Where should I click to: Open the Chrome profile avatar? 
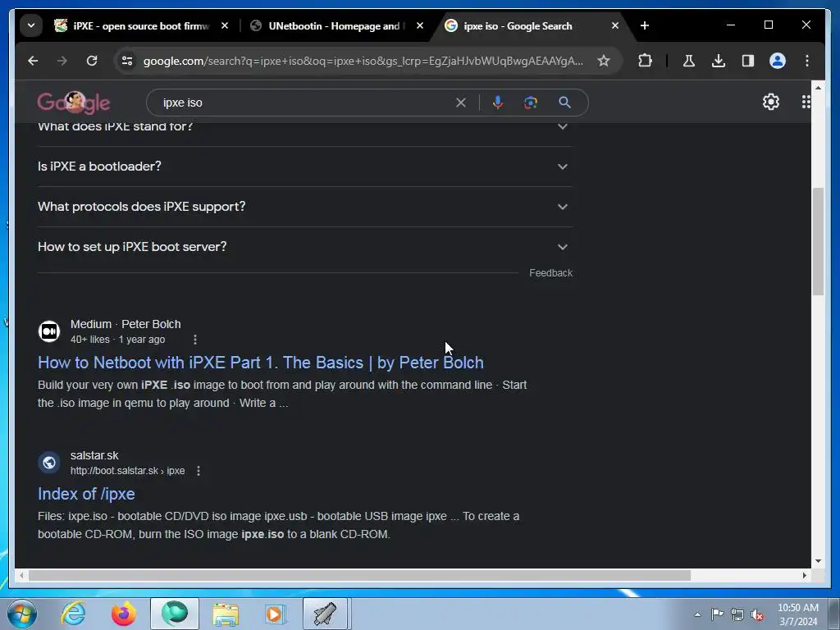(778, 61)
